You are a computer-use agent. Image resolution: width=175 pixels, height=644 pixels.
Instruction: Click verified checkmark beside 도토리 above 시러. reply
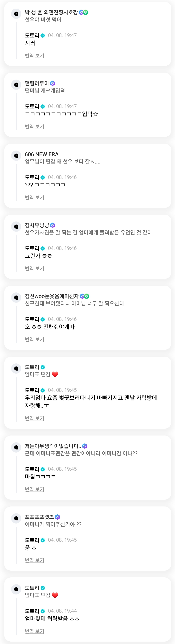pyautogui.click(x=43, y=36)
